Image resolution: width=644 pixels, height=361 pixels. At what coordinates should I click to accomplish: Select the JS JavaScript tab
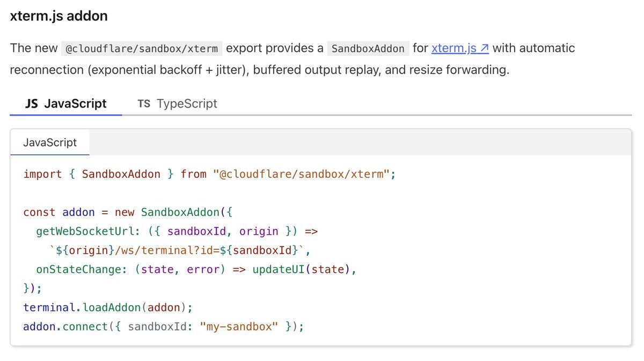[x=66, y=103]
